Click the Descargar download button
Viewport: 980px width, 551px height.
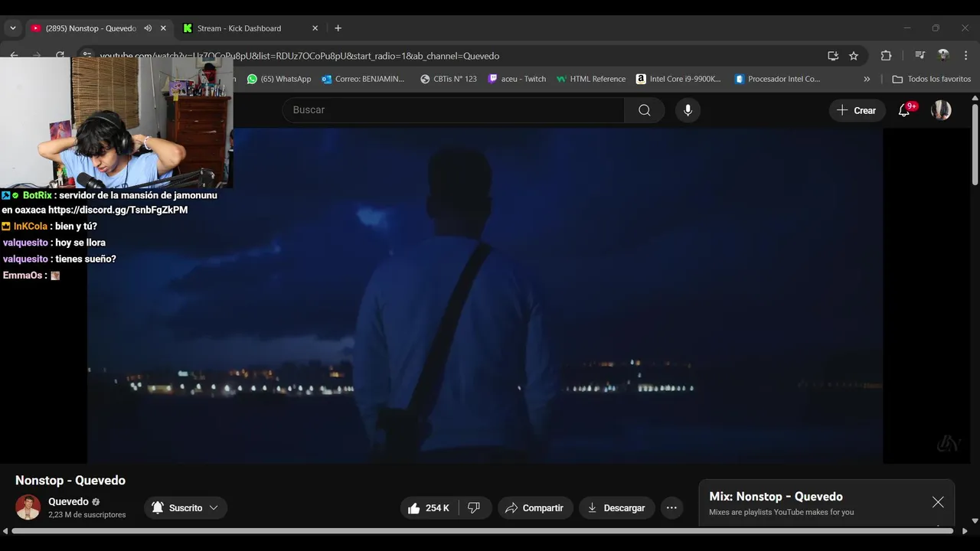tap(616, 508)
